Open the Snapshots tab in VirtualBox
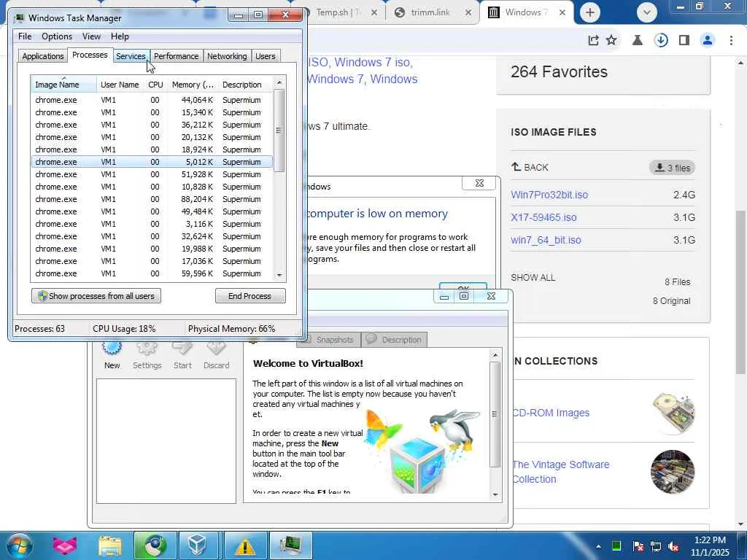The image size is (747, 560). [x=329, y=340]
